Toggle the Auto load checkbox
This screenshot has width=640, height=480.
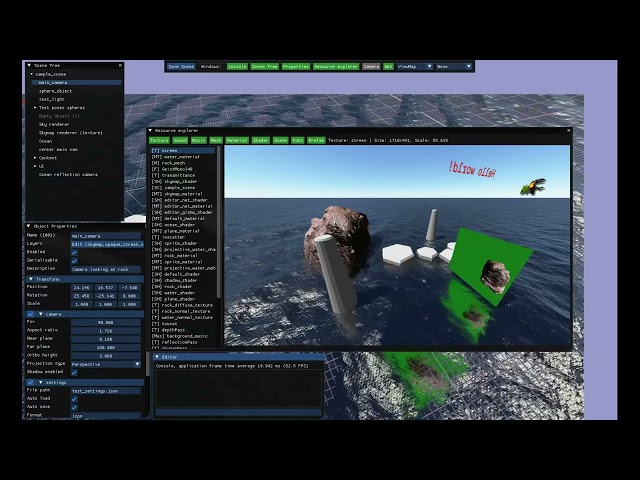[x=74, y=399]
